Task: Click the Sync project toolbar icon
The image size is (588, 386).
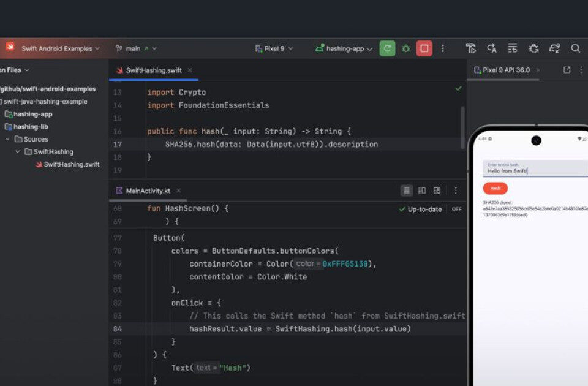Action: click(x=554, y=48)
